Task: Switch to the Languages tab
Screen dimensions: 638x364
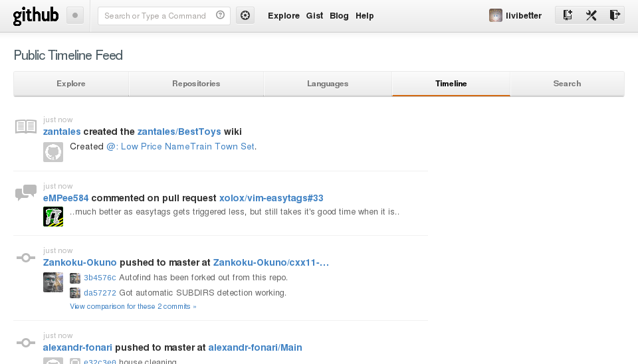Action: [x=328, y=84]
